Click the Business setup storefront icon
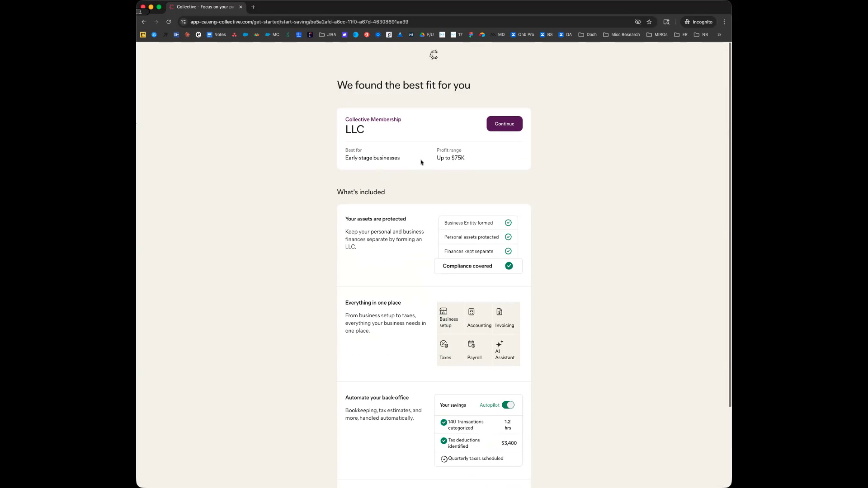The width and height of the screenshot is (868, 488). (x=443, y=311)
